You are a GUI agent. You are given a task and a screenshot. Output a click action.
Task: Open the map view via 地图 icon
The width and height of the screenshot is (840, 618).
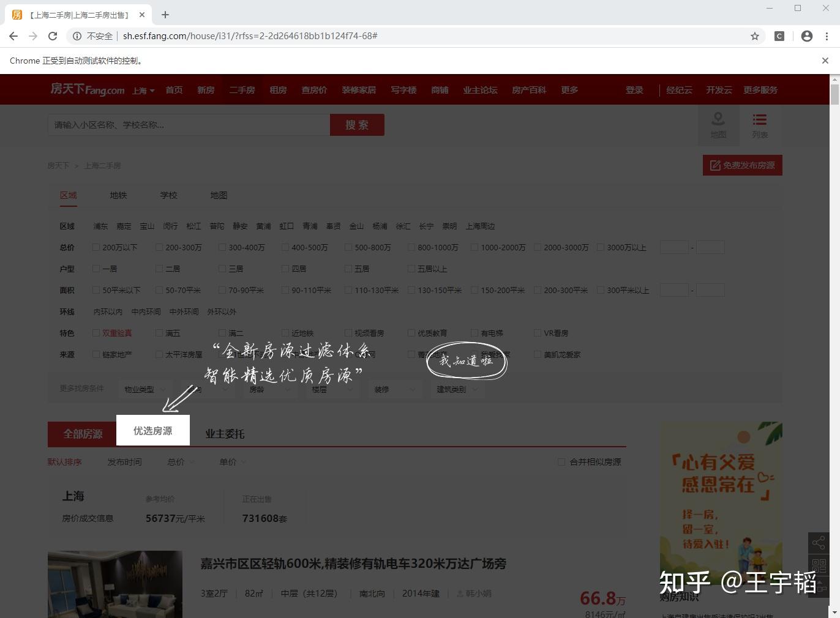point(718,125)
